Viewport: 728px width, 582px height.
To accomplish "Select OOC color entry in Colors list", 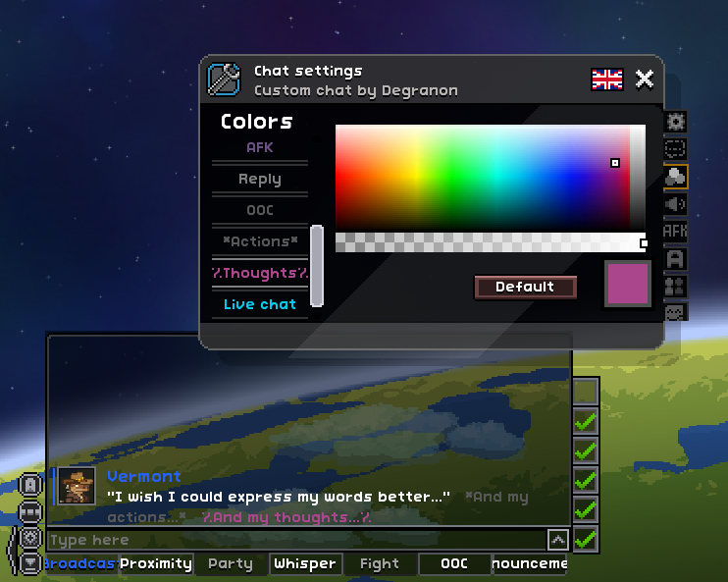I will click(260, 210).
